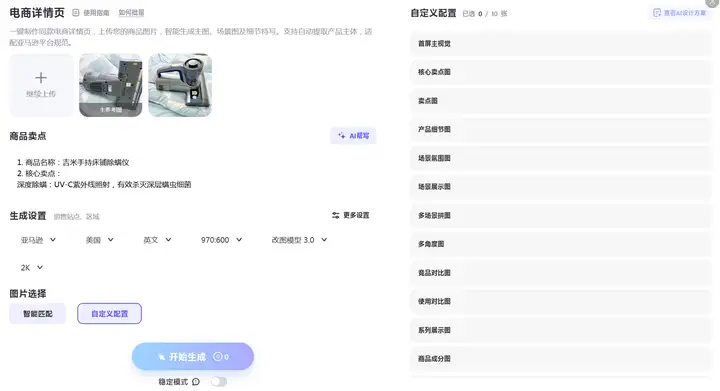The image size is (720, 391).
Task: Click into the 商品卖点 text area
Action: tap(193, 173)
